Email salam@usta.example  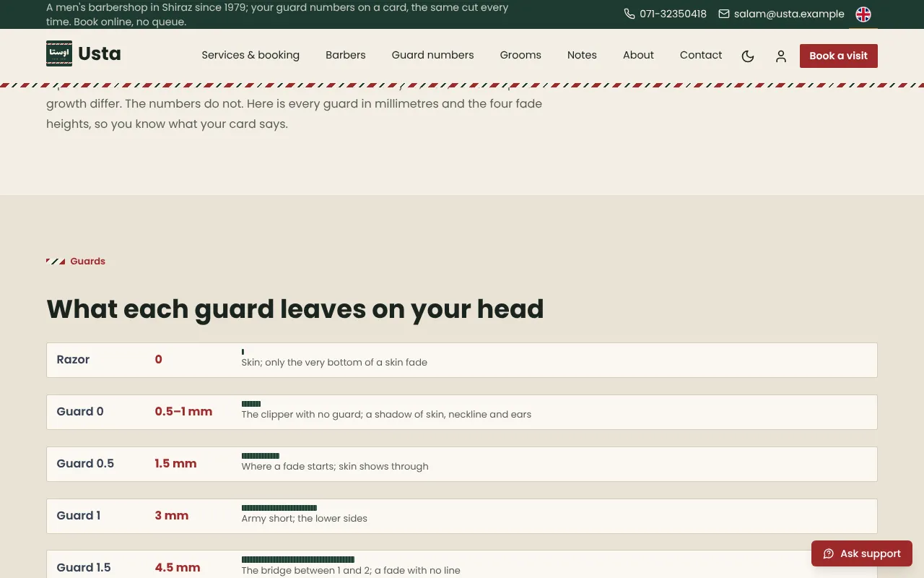tap(789, 14)
